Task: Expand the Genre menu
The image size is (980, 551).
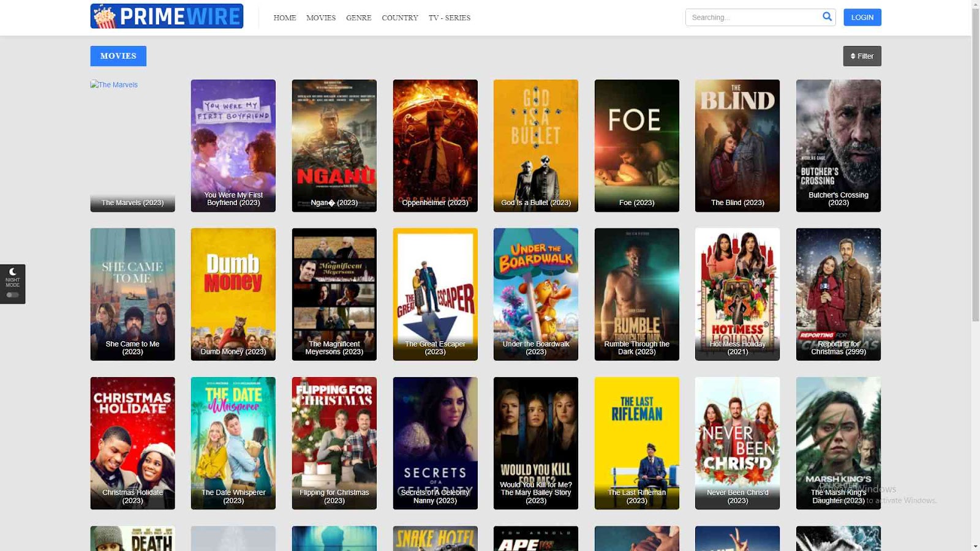Action: pos(358,18)
